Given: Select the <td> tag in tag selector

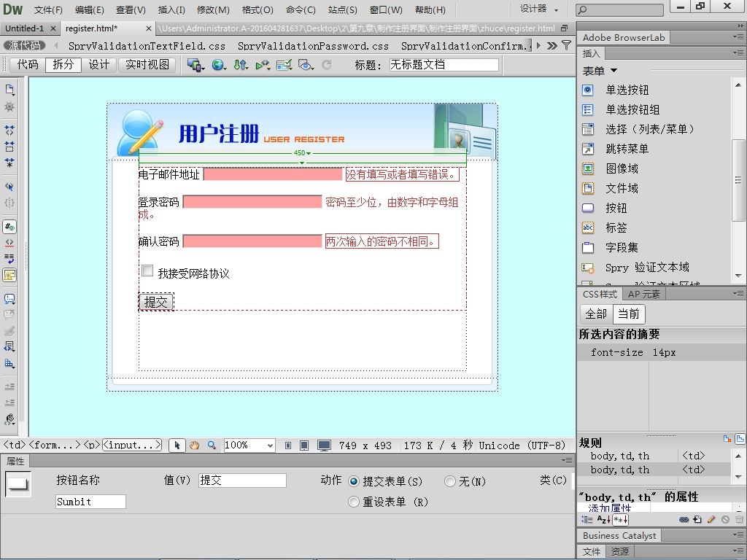Looking at the screenshot, I should [x=15, y=446].
